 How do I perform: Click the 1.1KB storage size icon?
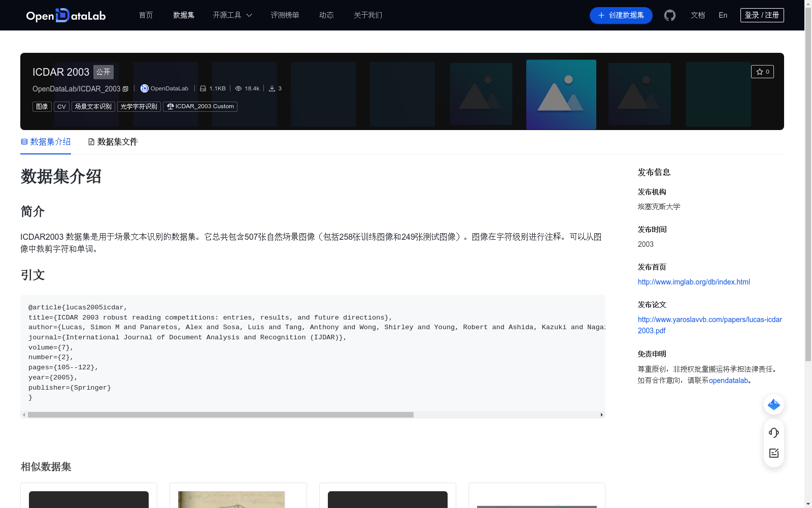click(x=203, y=88)
